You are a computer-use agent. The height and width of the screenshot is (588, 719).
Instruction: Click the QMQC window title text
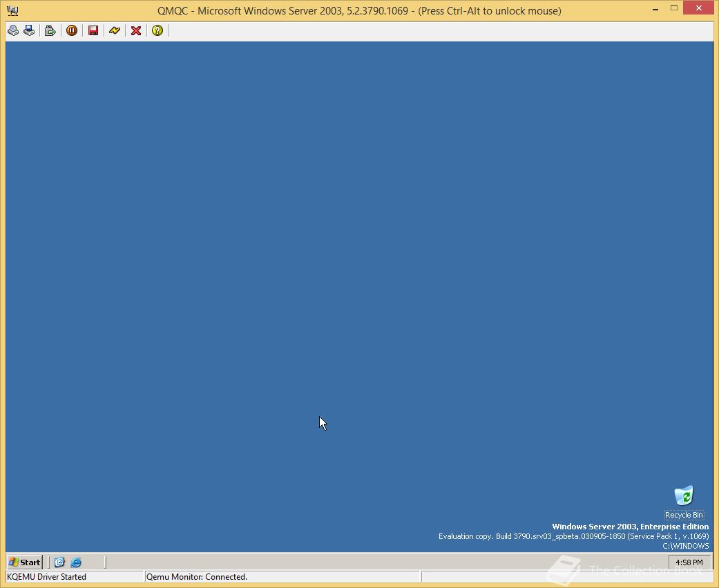pos(359,10)
